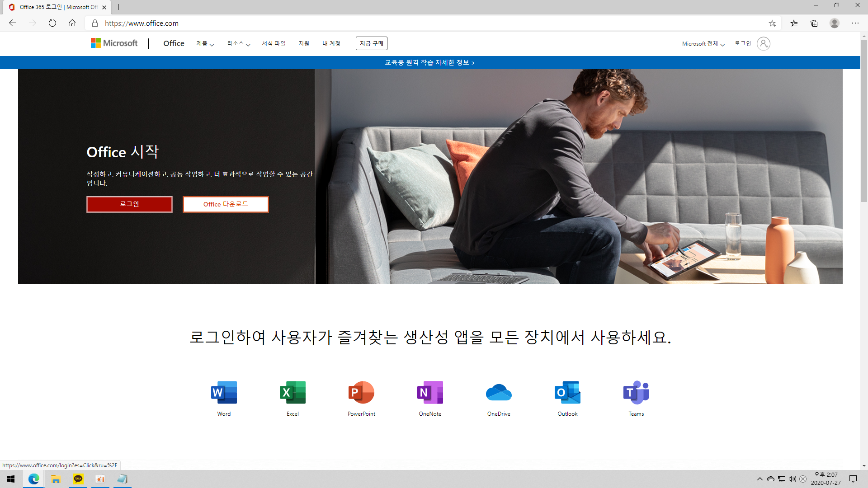868x488 pixels.
Task: Open the Excel app icon
Action: click(x=292, y=392)
